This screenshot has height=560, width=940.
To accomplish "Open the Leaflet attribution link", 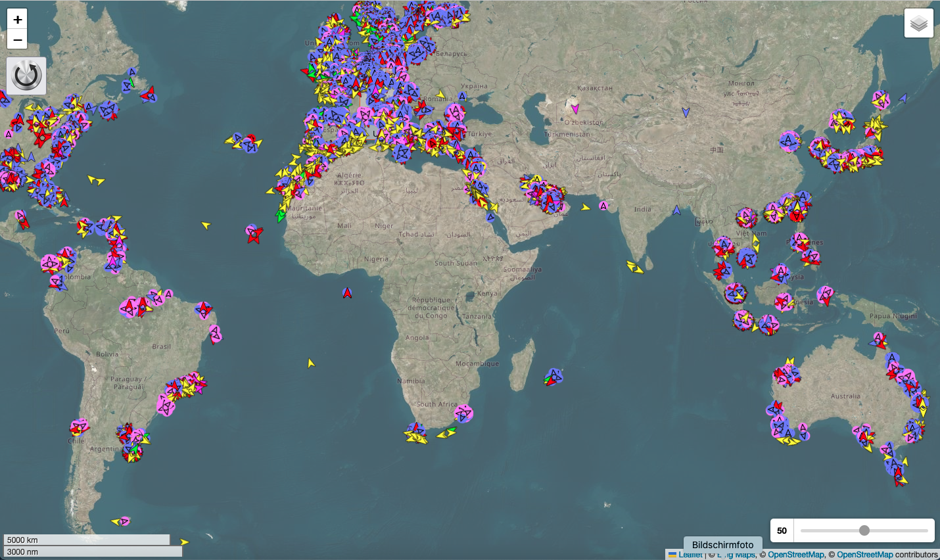I will (x=690, y=555).
